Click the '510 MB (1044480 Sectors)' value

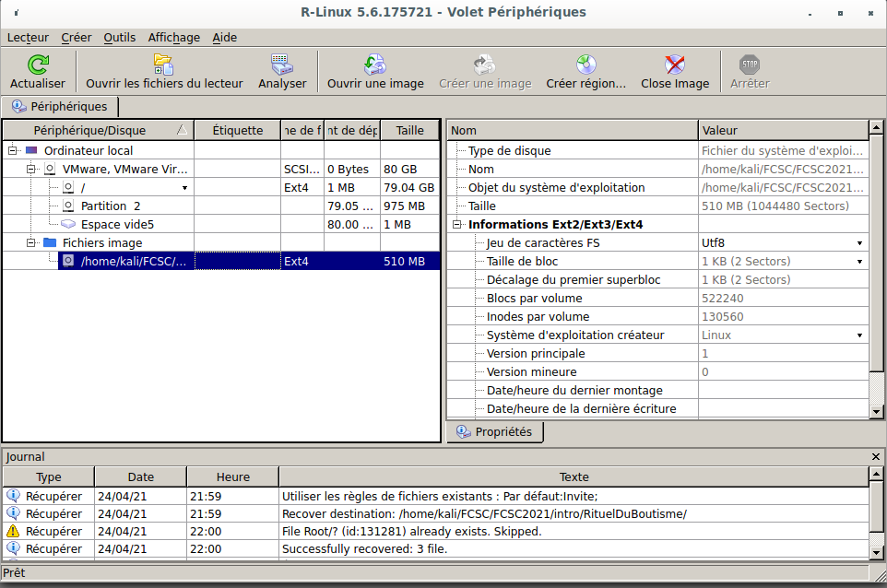coord(775,206)
